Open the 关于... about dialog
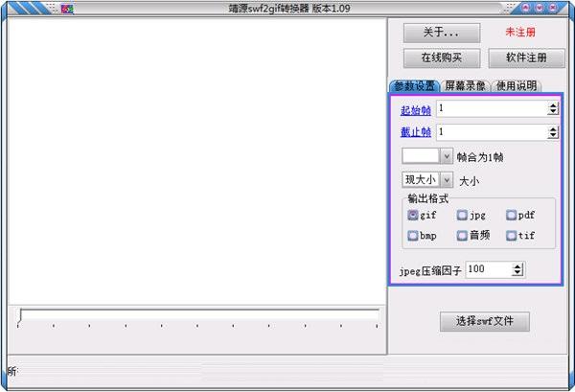The image size is (575, 392). pos(442,33)
